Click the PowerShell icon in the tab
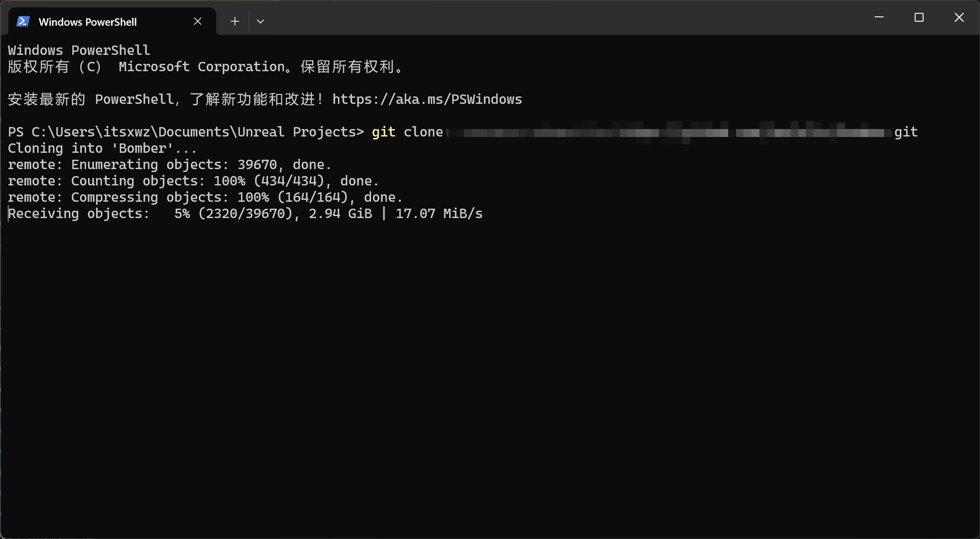Viewport: 980px width, 539px height. click(x=23, y=21)
